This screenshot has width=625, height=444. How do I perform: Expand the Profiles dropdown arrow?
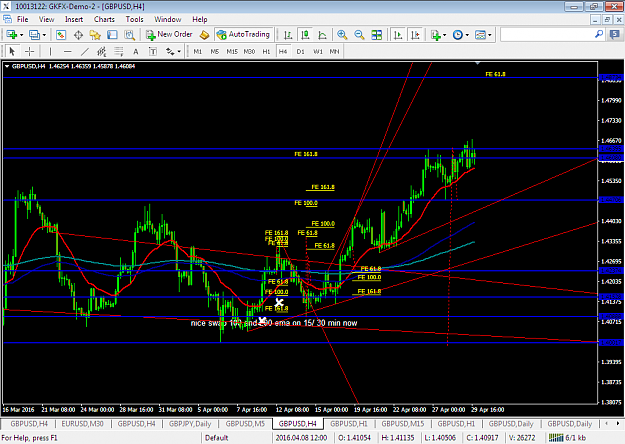tap(44, 35)
